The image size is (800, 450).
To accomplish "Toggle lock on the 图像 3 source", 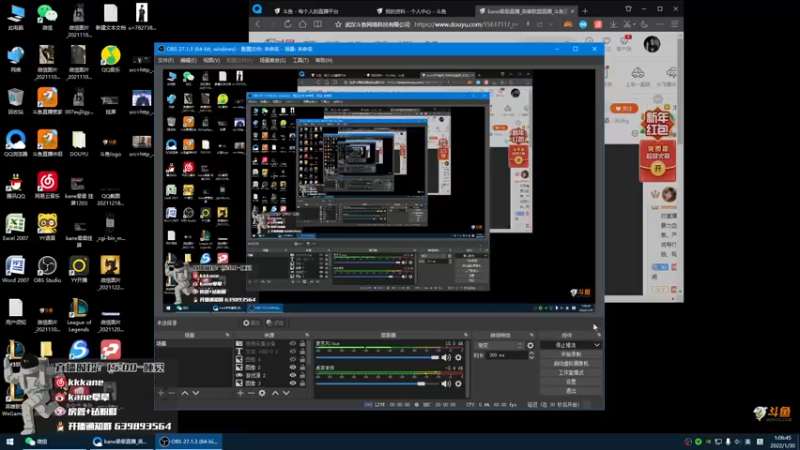I will tap(303, 383).
